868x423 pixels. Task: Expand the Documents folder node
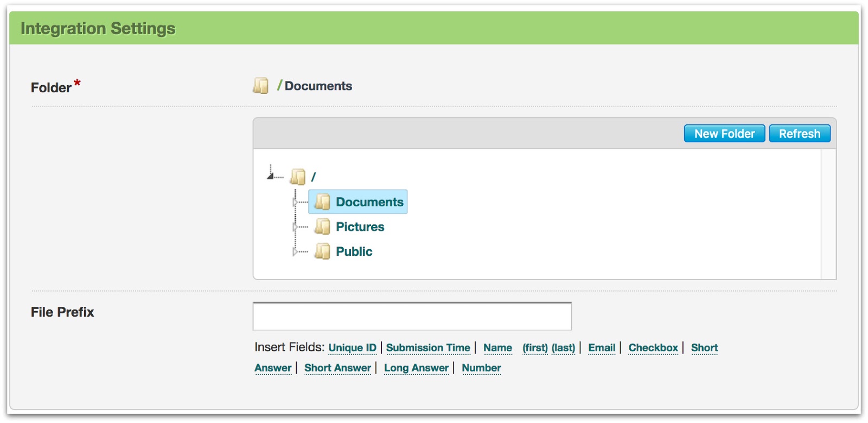(x=295, y=203)
